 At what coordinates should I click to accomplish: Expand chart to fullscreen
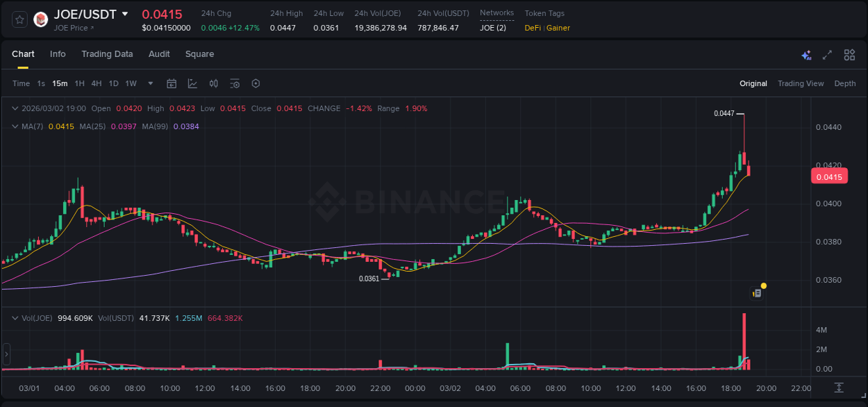[827, 54]
